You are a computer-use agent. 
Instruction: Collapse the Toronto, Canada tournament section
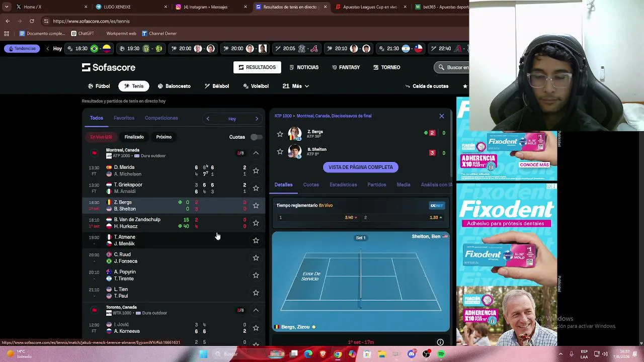(256, 310)
